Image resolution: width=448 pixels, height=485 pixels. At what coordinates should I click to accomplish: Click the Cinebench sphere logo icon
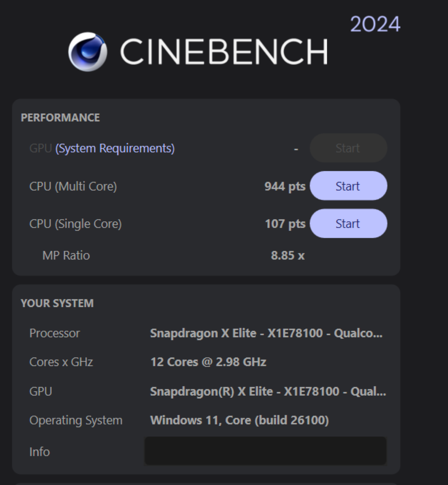88,52
